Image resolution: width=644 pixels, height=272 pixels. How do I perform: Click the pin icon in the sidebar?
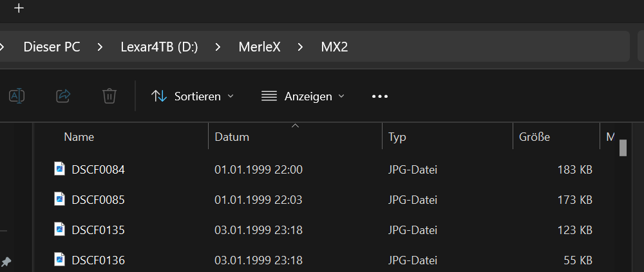click(6, 262)
